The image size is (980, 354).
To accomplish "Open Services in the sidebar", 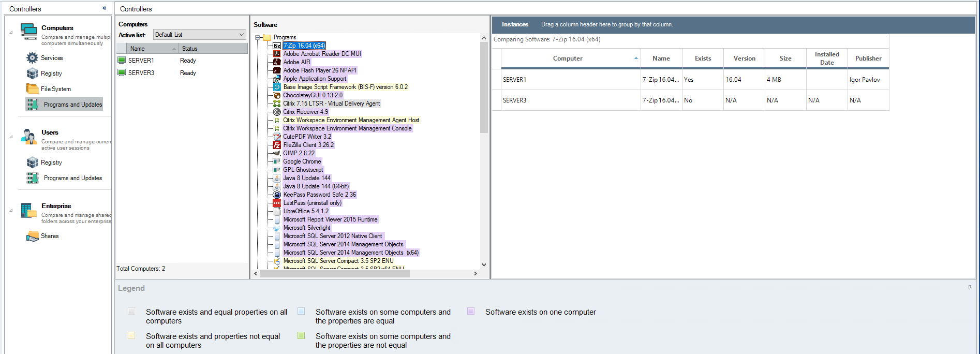I will (x=52, y=58).
